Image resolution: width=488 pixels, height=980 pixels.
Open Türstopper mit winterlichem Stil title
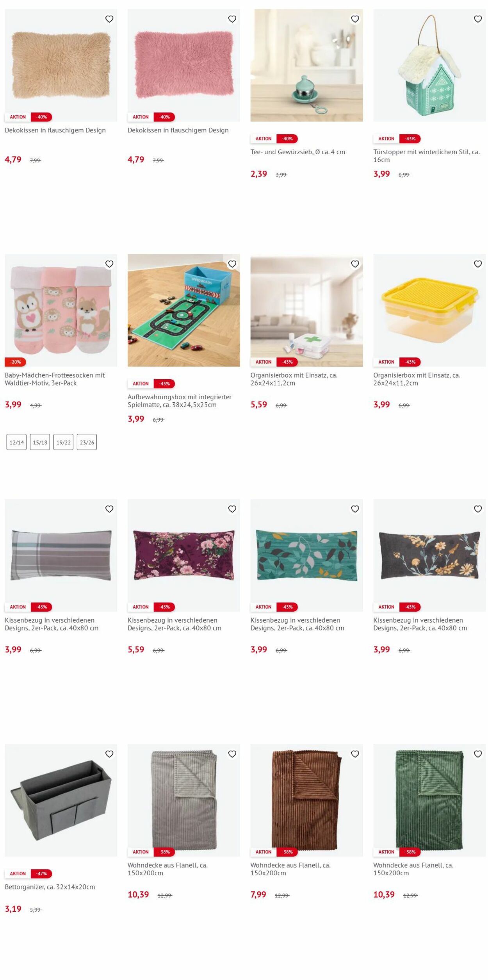pyautogui.click(x=427, y=156)
